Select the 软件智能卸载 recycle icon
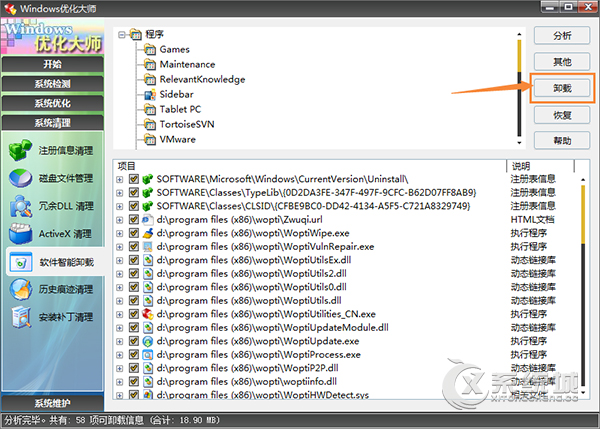The width and height of the screenshot is (600, 429). [21, 262]
